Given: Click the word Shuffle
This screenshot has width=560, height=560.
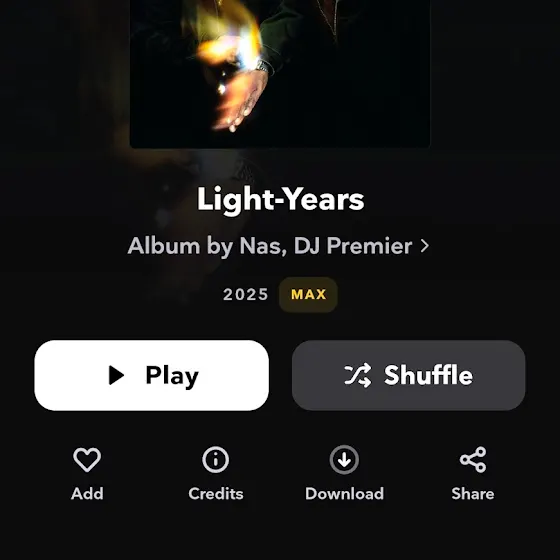Looking at the screenshot, I should click(428, 375).
